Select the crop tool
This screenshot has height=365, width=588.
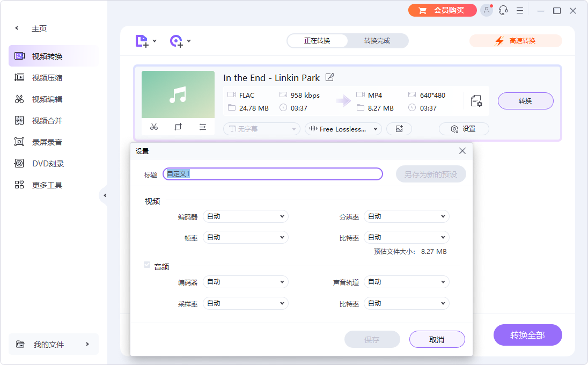pyautogui.click(x=178, y=127)
